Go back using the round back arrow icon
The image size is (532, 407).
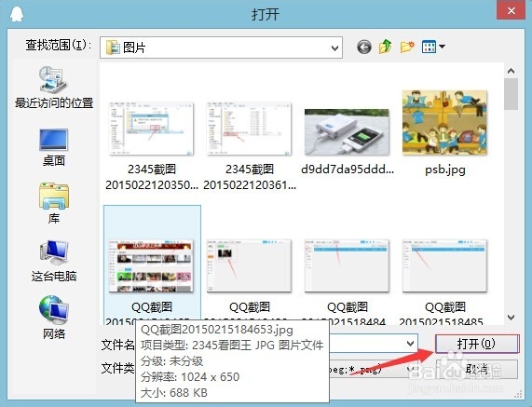pyautogui.click(x=364, y=47)
